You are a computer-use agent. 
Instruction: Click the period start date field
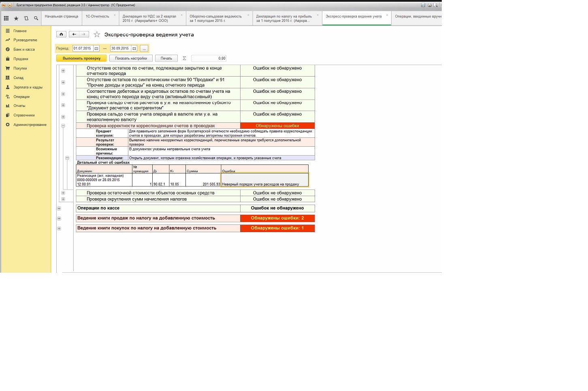[83, 49]
